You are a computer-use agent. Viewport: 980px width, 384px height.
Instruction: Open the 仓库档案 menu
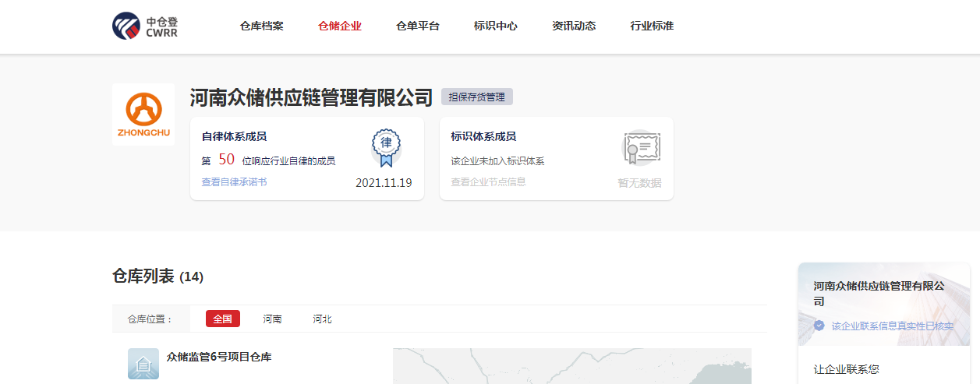click(x=262, y=26)
